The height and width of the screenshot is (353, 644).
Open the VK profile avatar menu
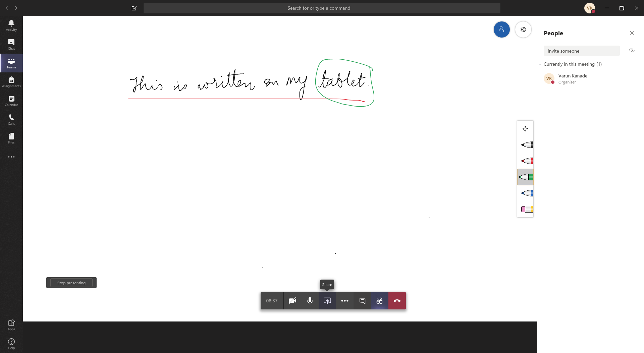(x=590, y=8)
